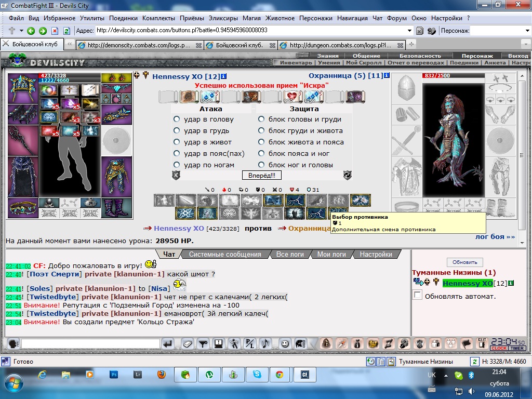Expand dropdown arrow next to cross toolbar icon
The image size is (532, 399).
click(x=21, y=31)
